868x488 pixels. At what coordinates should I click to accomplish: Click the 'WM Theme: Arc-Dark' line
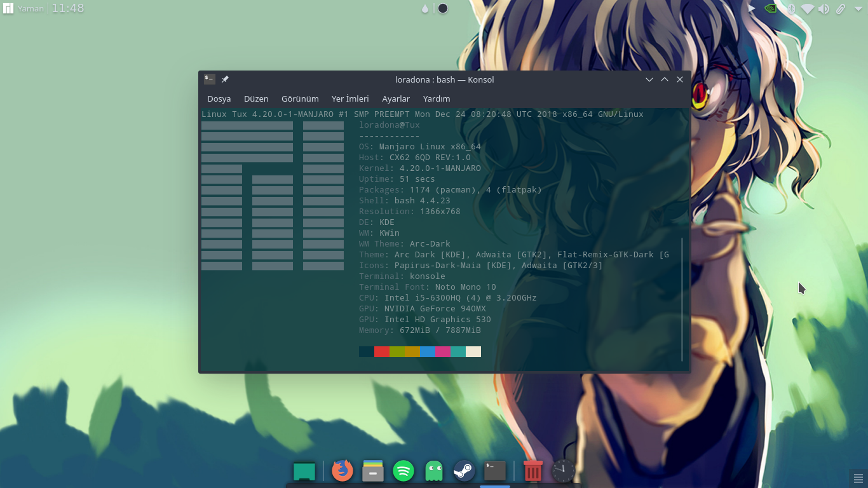pyautogui.click(x=405, y=244)
